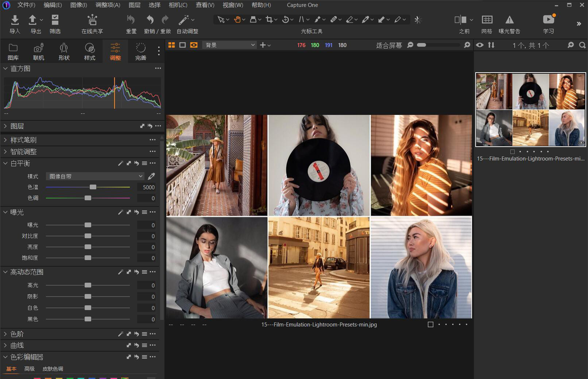Expand the 样式笔刷 panel
This screenshot has height=379, width=588.
pos(5,140)
